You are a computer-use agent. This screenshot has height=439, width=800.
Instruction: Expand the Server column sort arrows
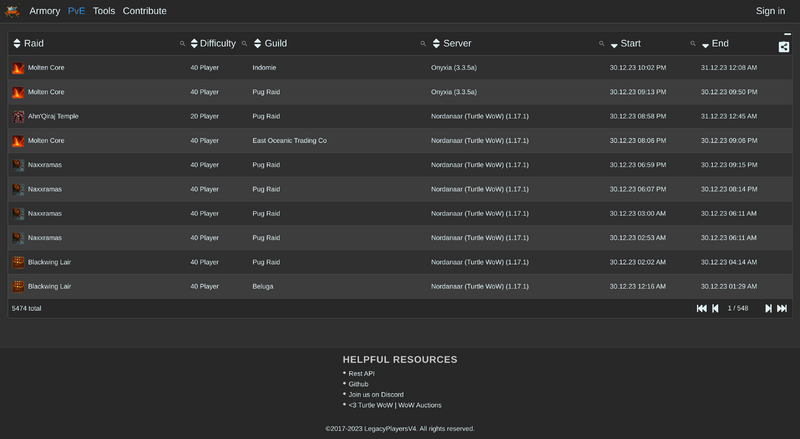[x=436, y=44]
